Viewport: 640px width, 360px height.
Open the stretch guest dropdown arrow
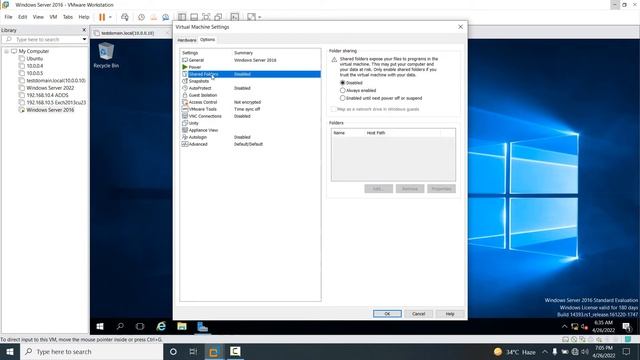[260, 17]
